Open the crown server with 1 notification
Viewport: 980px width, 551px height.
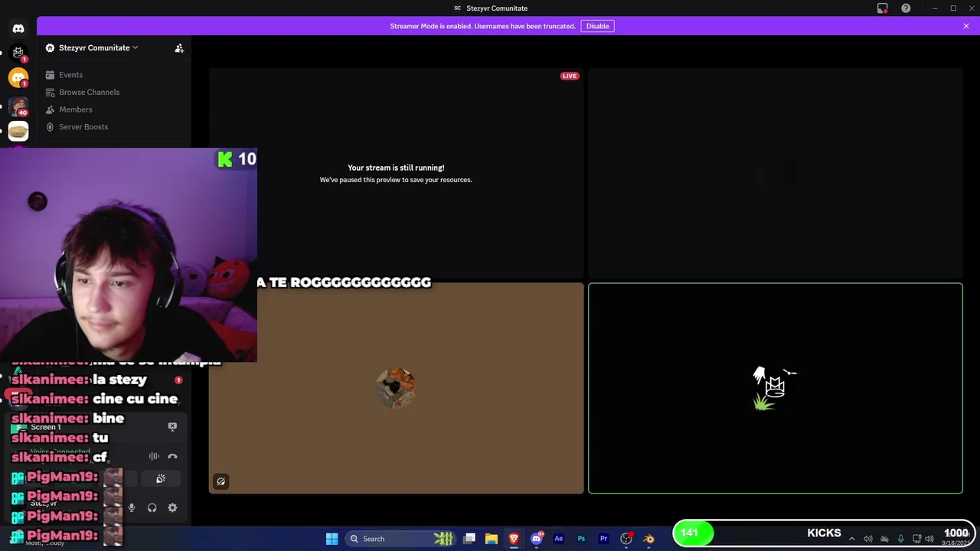pos(18,53)
